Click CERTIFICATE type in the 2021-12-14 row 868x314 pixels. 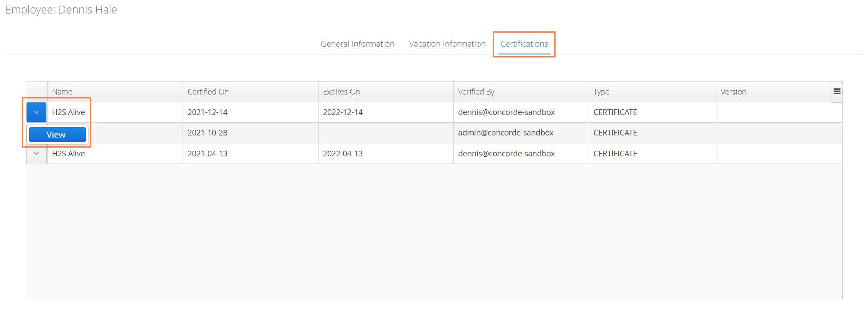[615, 112]
